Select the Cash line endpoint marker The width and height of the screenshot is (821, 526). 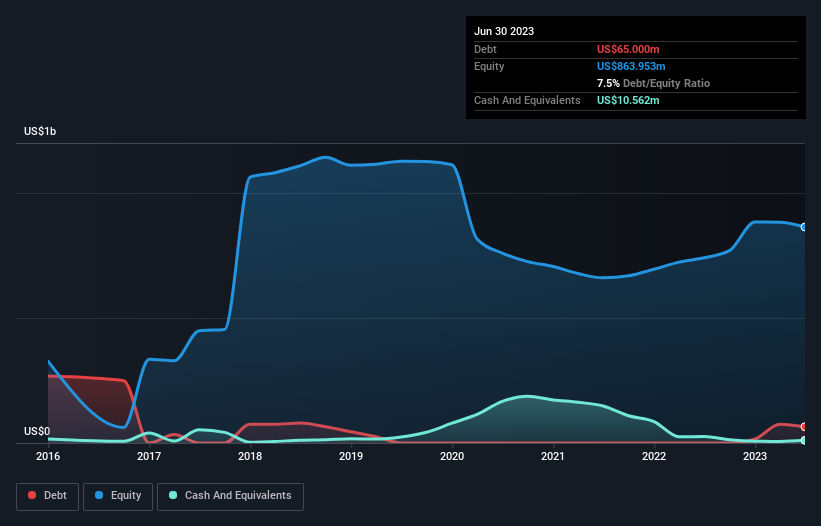pos(804,441)
